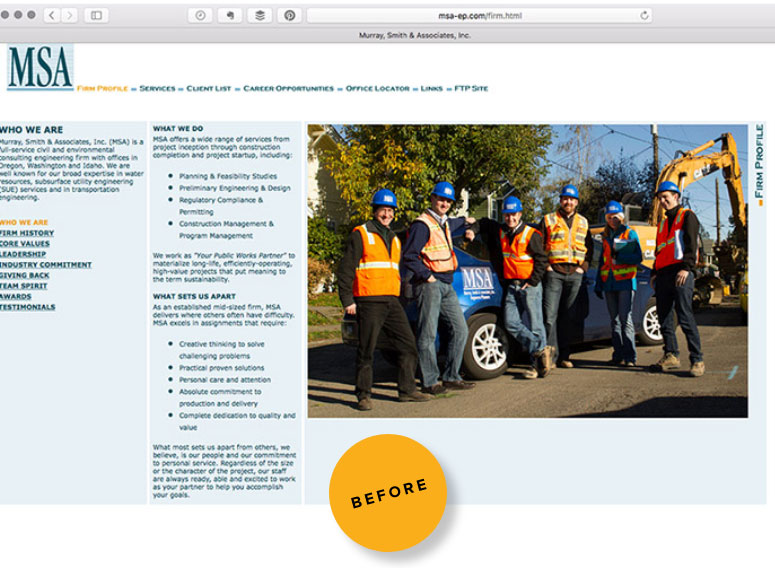Open the Team Spirit link
Screen dimensions: 775x572
pyautogui.click(x=24, y=286)
